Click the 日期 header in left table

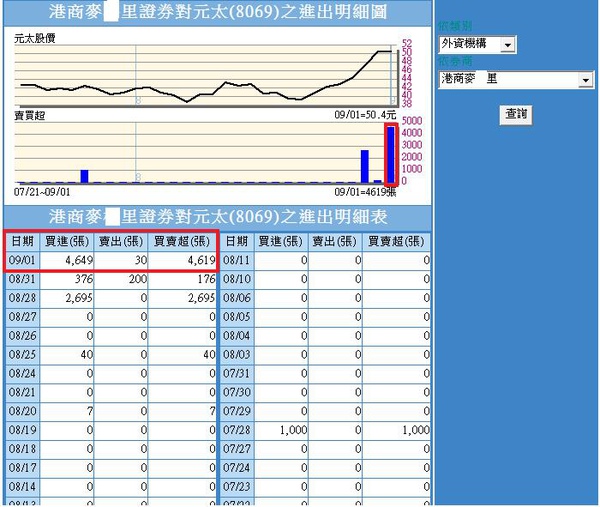[23, 241]
